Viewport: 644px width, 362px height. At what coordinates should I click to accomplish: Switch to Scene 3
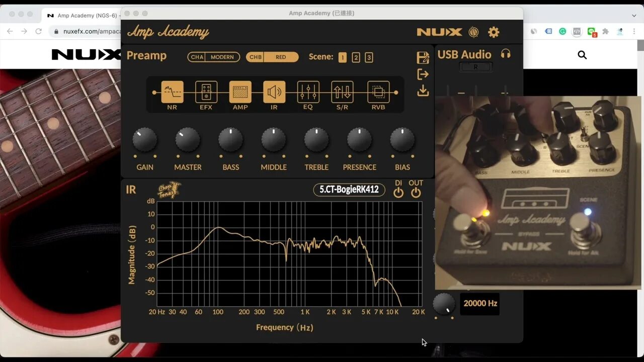tap(369, 57)
